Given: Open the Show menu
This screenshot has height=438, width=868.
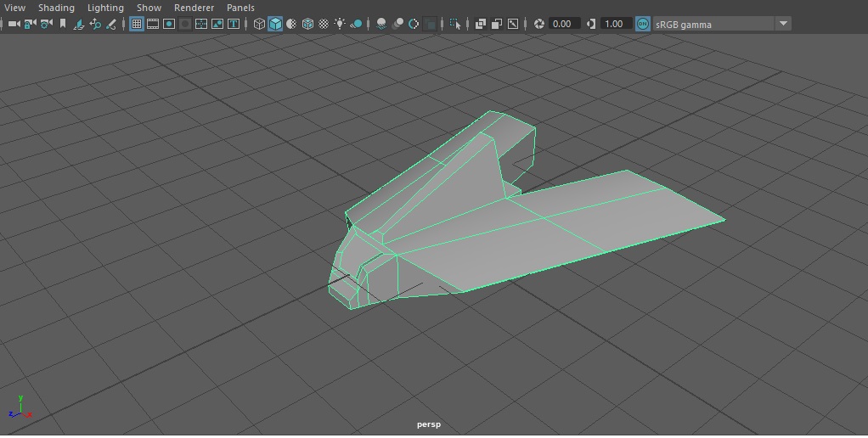Looking at the screenshot, I should tap(149, 8).
